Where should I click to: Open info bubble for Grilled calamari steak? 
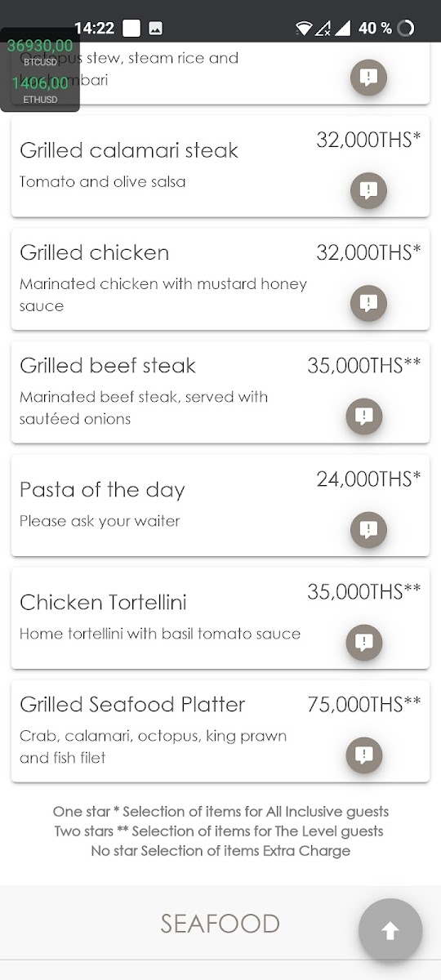368,191
